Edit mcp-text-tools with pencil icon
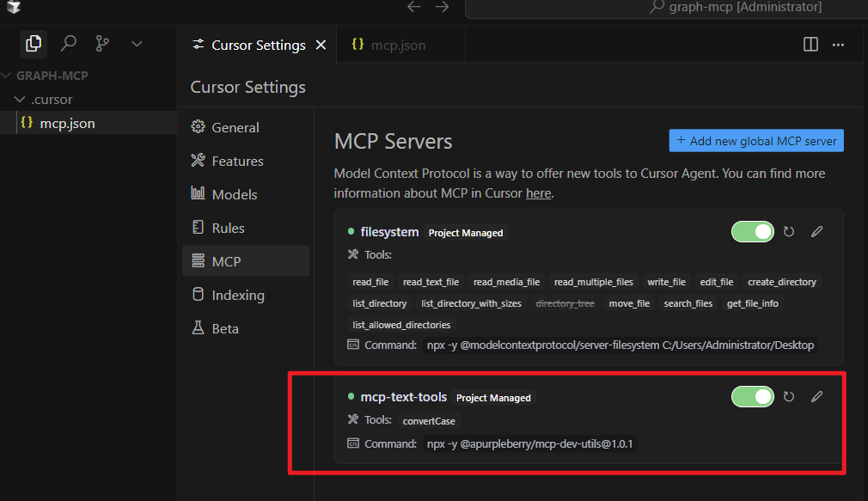This screenshot has width=868, height=501. pyautogui.click(x=816, y=397)
